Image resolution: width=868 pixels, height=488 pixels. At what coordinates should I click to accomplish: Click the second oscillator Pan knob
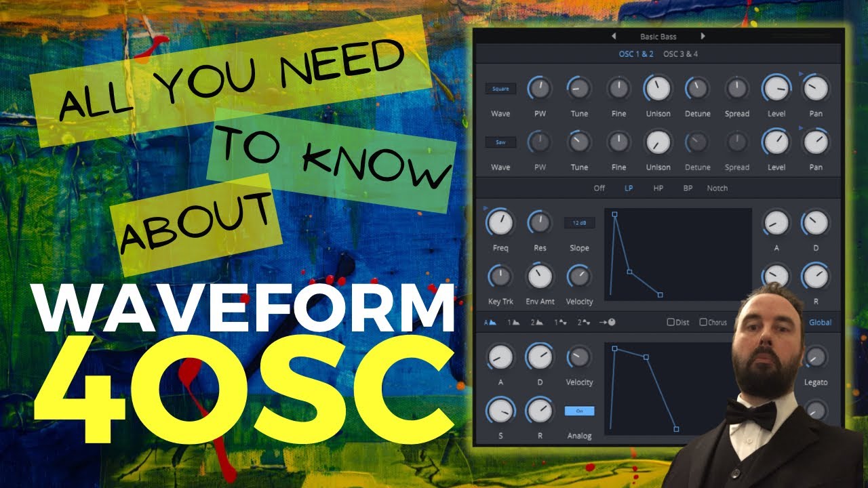[816, 142]
